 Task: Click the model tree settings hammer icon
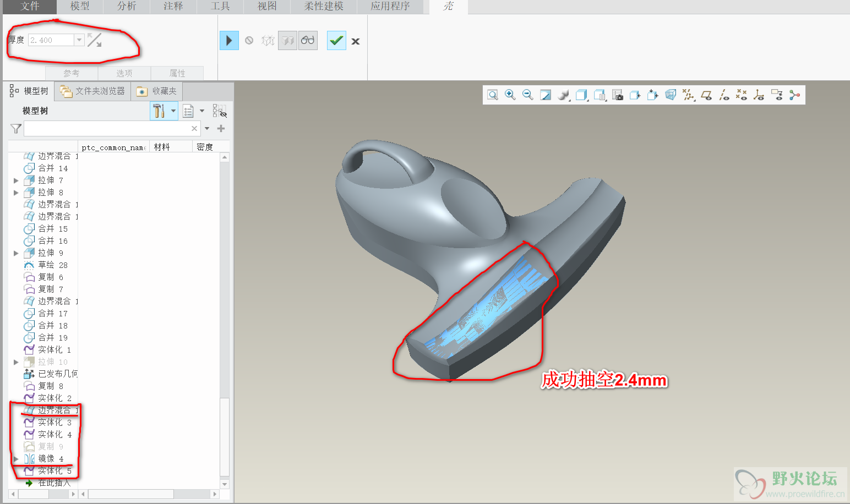click(159, 111)
